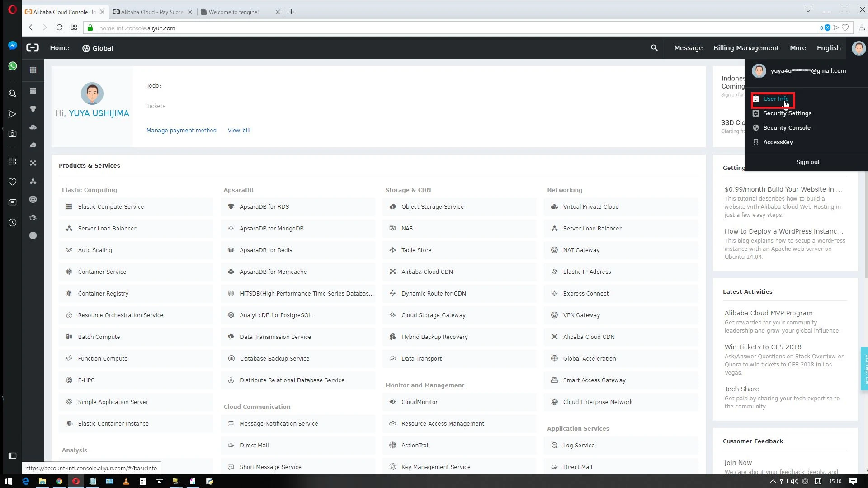Open Resource Access Management service
868x488 pixels.
click(460, 423)
